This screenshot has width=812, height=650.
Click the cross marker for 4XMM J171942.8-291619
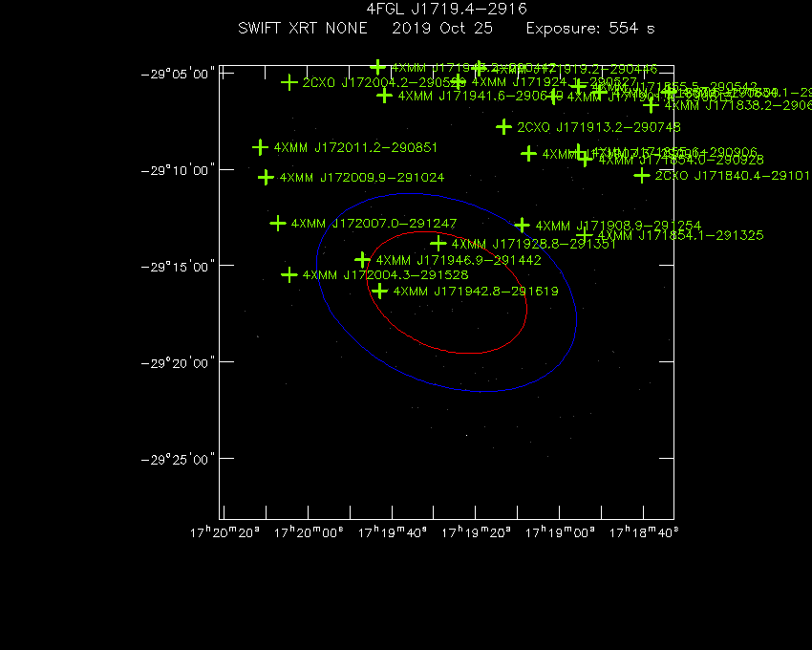[x=380, y=292]
